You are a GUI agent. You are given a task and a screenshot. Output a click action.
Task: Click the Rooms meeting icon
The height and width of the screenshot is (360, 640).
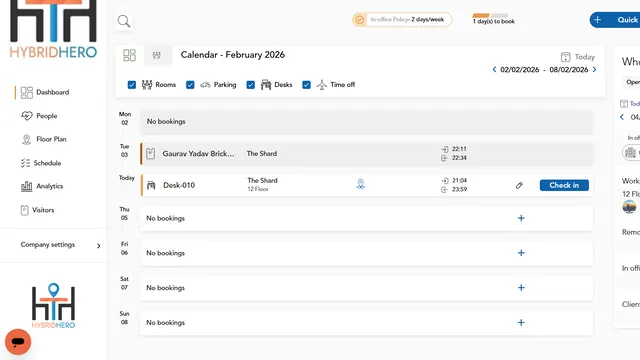coord(147,84)
